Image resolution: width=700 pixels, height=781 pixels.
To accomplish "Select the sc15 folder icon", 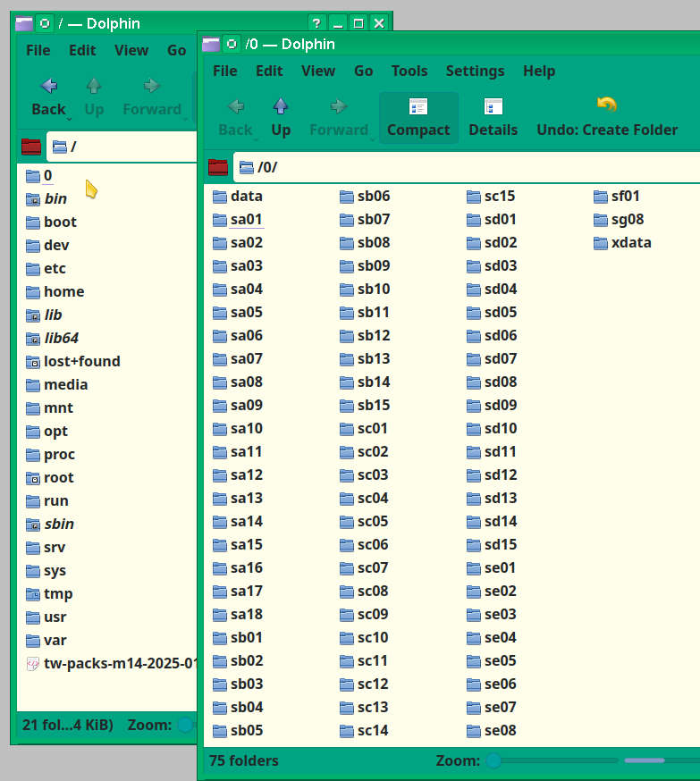I will pyautogui.click(x=474, y=197).
